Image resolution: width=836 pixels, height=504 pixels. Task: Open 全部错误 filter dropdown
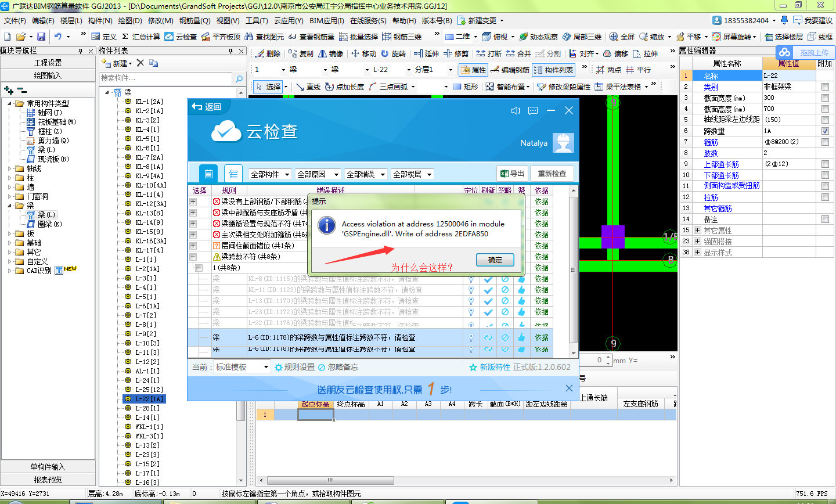point(366,174)
